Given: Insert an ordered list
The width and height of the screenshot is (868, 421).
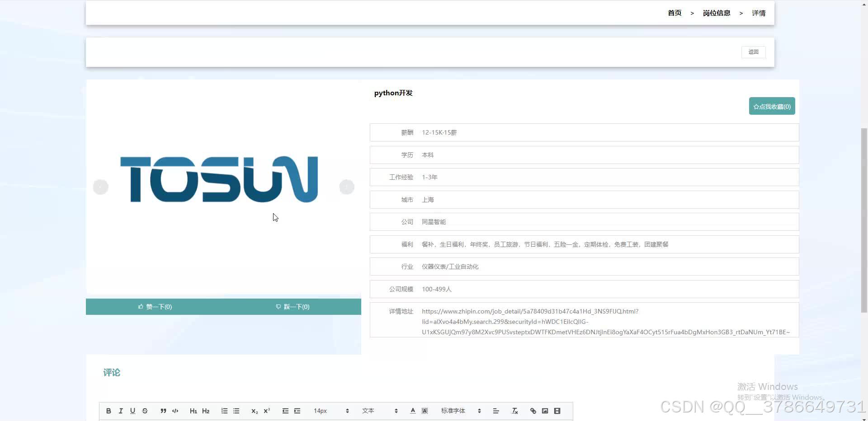Looking at the screenshot, I should (224, 411).
